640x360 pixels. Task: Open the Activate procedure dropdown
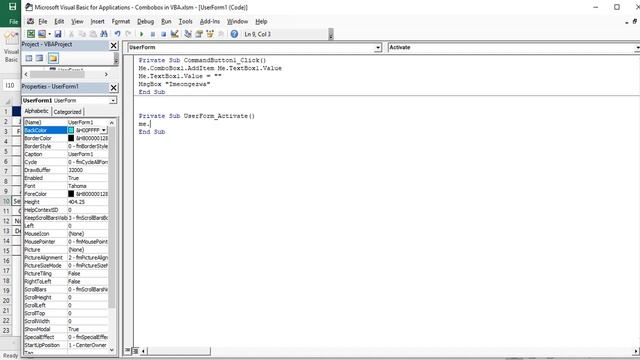pos(637,48)
